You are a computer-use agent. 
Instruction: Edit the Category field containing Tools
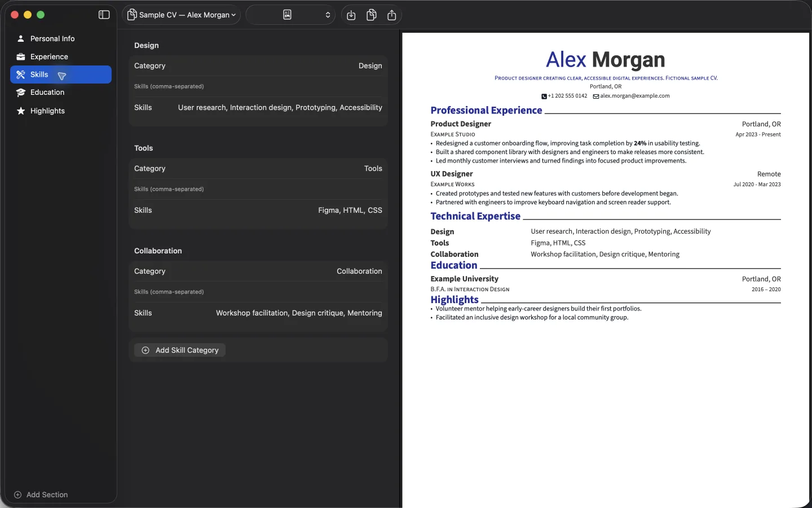pos(258,168)
